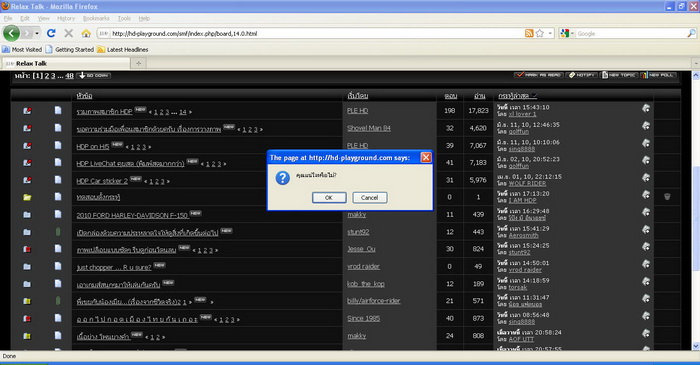Click the browser Back button
Viewport: 700px width, 365px height.
pos(11,33)
